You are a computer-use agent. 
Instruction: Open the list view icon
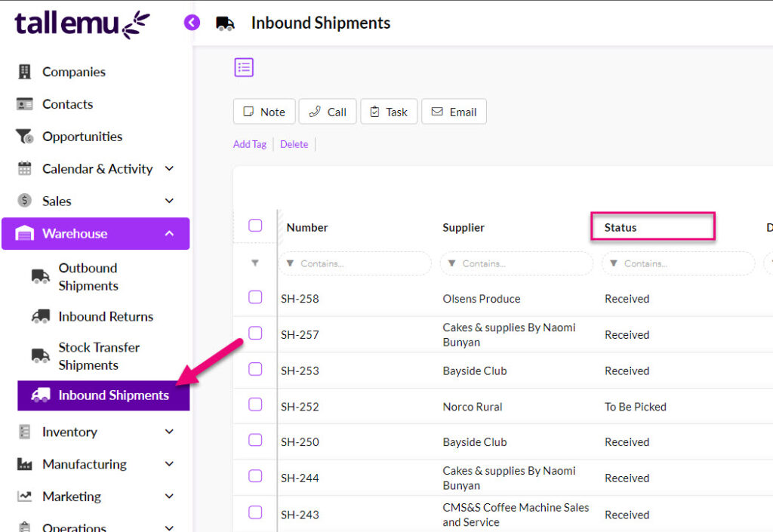[244, 67]
